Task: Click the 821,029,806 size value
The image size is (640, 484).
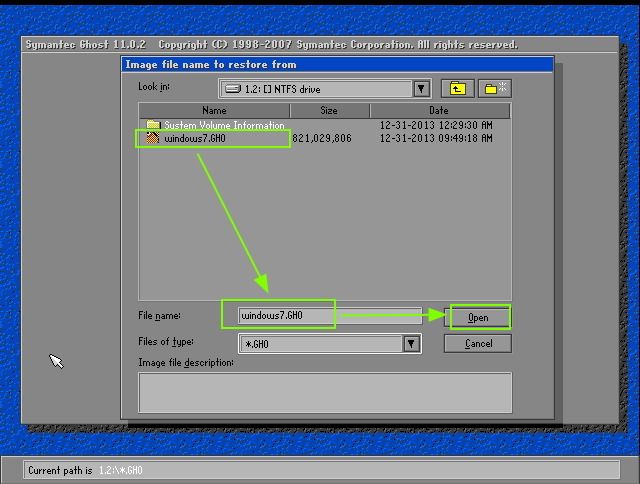Action: 322,138
